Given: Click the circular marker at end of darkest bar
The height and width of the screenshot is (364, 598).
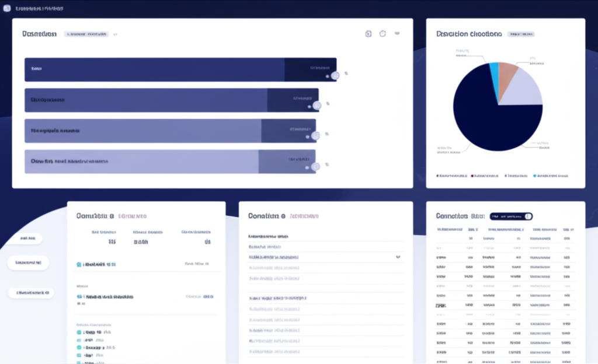Looking at the screenshot, I should coord(335,75).
